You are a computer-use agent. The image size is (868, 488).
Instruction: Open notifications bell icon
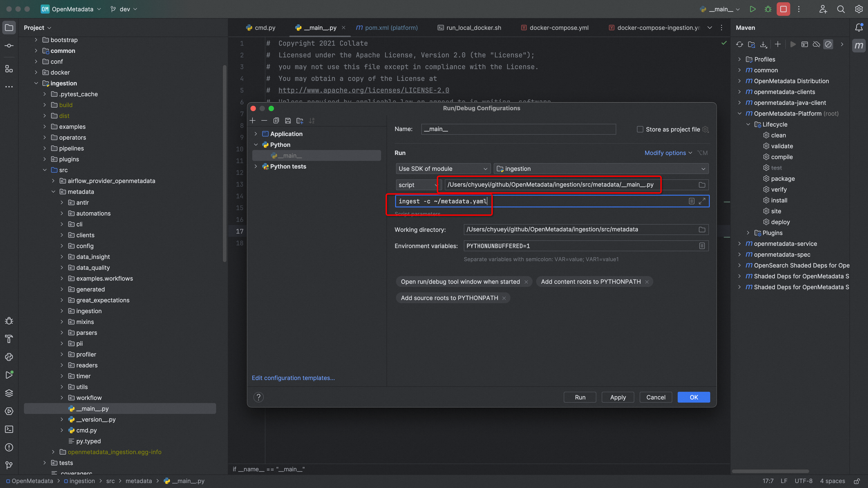point(859,28)
